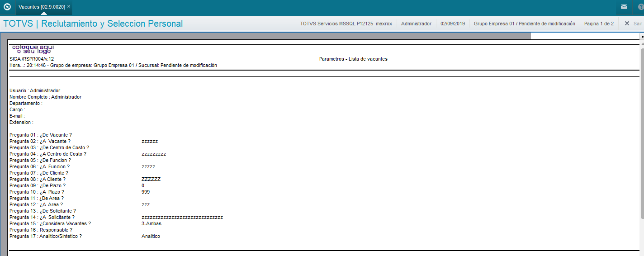Select Pregunta 01 : ¿De Vacante ?
This screenshot has height=256, width=644.
pos(41,135)
